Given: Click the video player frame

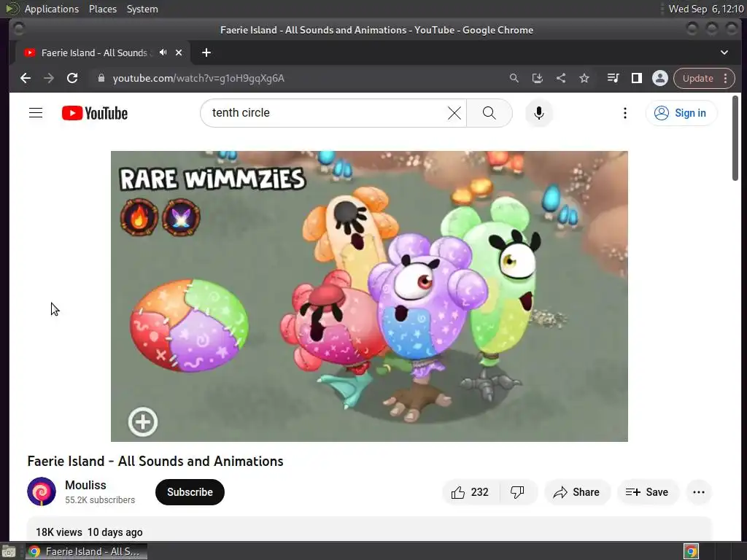Looking at the screenshot, I should [369, 296].
